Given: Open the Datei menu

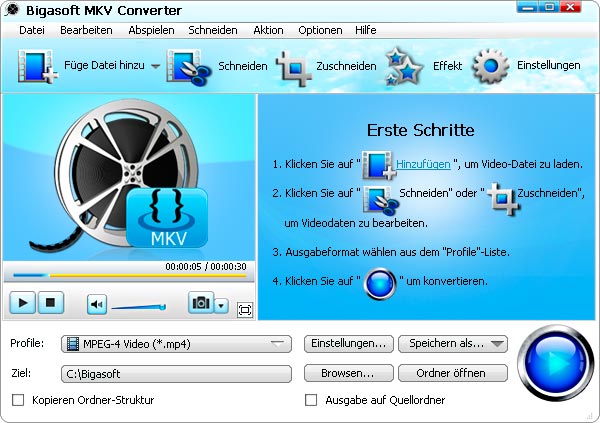Looking at the screenshot, I should (32, 30).
